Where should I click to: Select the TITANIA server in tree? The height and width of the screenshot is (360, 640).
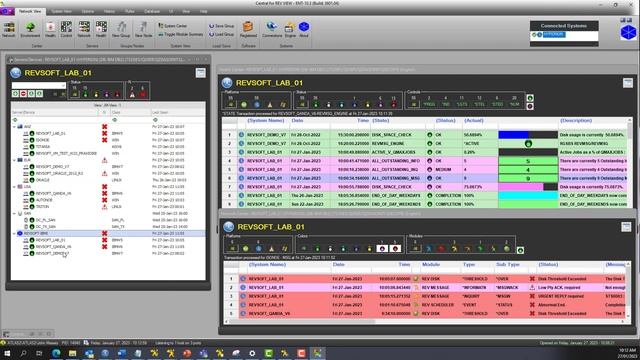click(x=43, y=147)
